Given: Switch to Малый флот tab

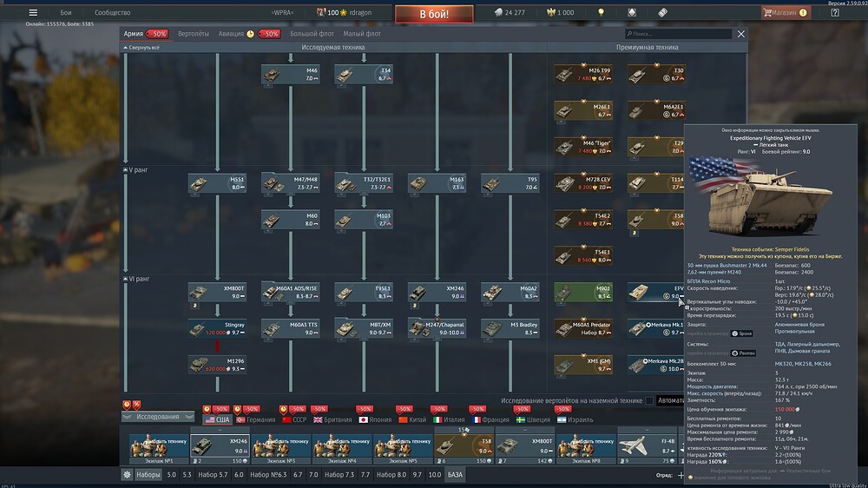Looking at the screenshot, I should (362, 34).
